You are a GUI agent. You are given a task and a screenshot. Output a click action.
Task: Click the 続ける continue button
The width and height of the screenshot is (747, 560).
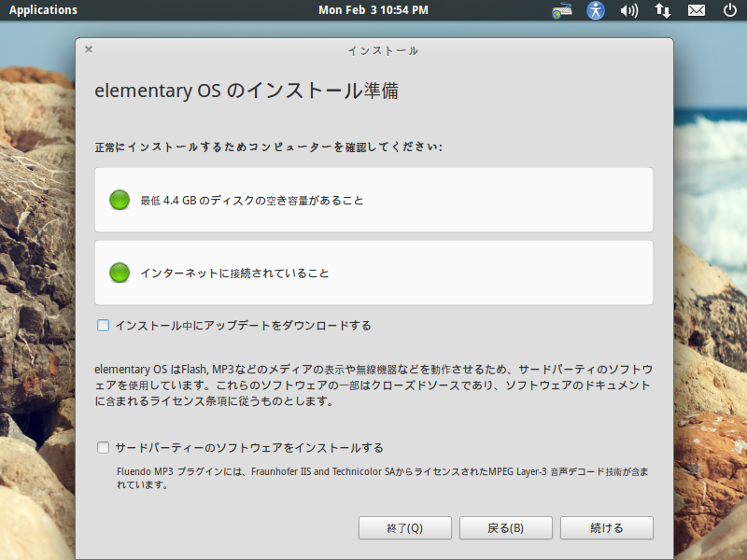coord(607,528)
